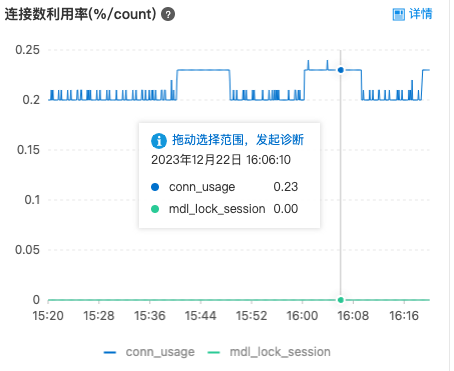Click the blue info icon in tooltip

[159, 140]
